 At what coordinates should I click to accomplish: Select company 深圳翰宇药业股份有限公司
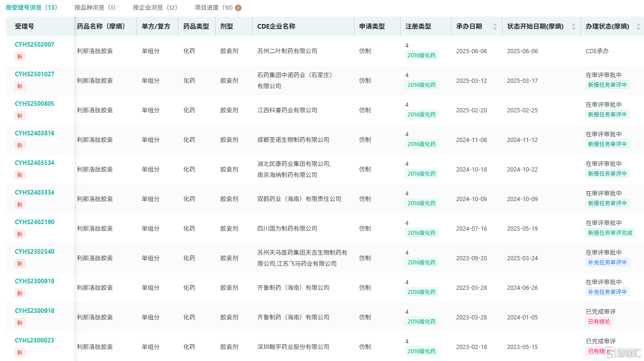click(293, 347)
